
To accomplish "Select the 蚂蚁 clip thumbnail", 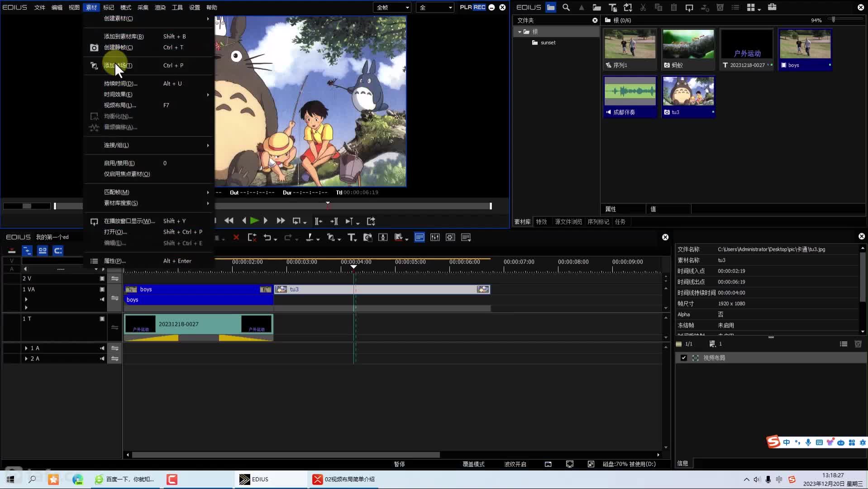I will click(x=688, y=49).
